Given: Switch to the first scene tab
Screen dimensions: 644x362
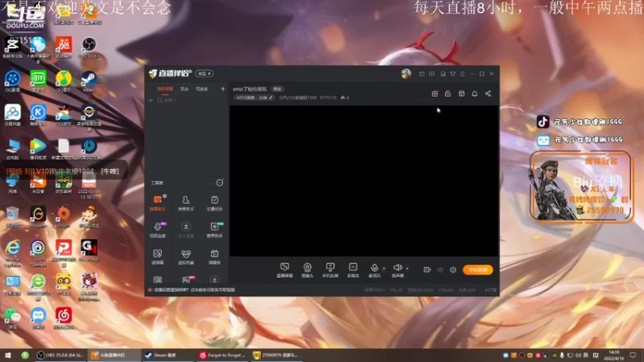Looking at the screenshot, I should (165, 89).
